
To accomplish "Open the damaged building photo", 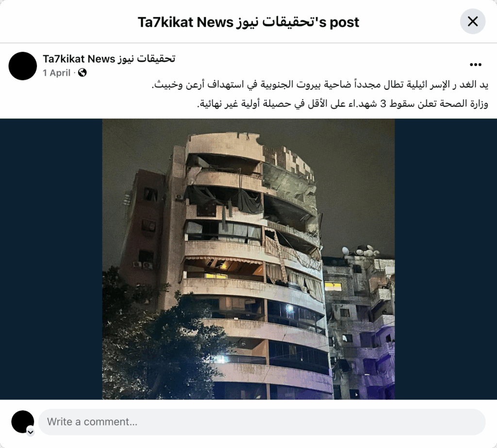I will point(248,259).
